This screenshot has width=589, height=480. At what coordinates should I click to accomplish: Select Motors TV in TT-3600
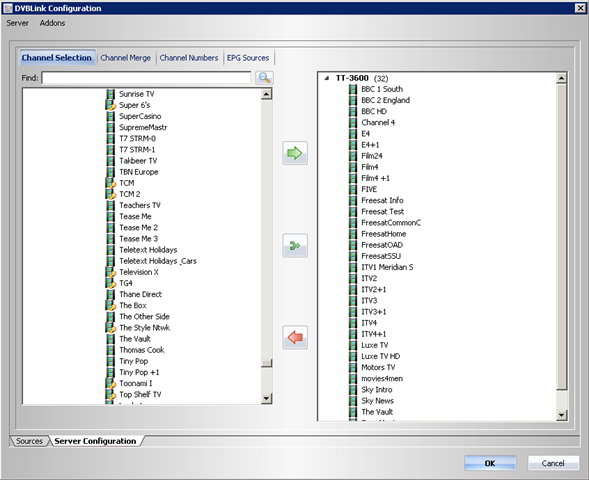[378, 367]
